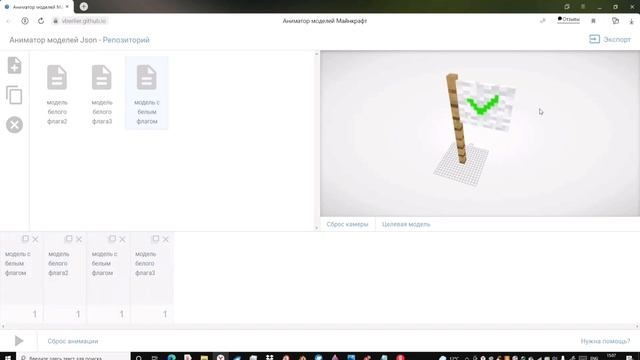Remove the third timeline frame with its X
The height and width of the screenshot is (360, 640).
[x=122, y=239]
